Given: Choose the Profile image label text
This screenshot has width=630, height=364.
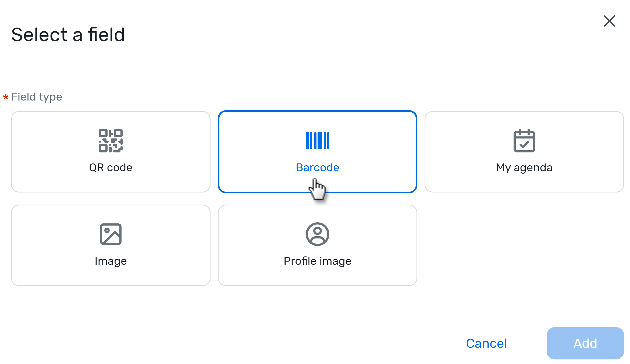Looking at the screenshot, I should click(317, 261).
